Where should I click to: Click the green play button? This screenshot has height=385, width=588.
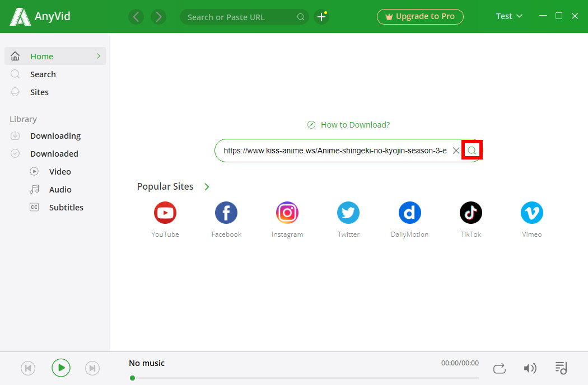pyautogui.click(x=60, y=368)
